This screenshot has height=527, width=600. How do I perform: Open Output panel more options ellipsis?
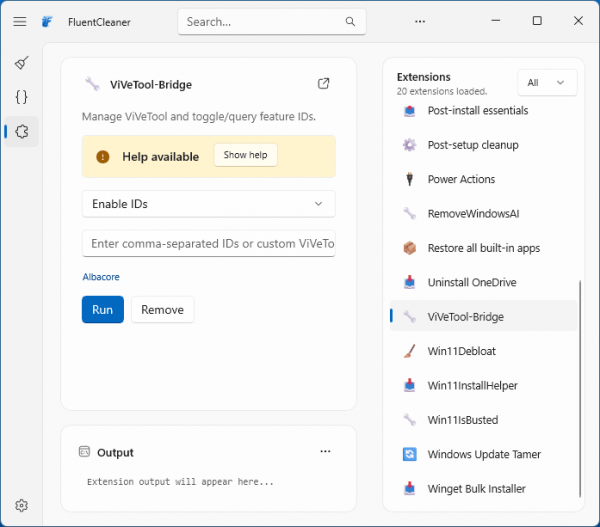pyautogui.click(x=325, y=451)
